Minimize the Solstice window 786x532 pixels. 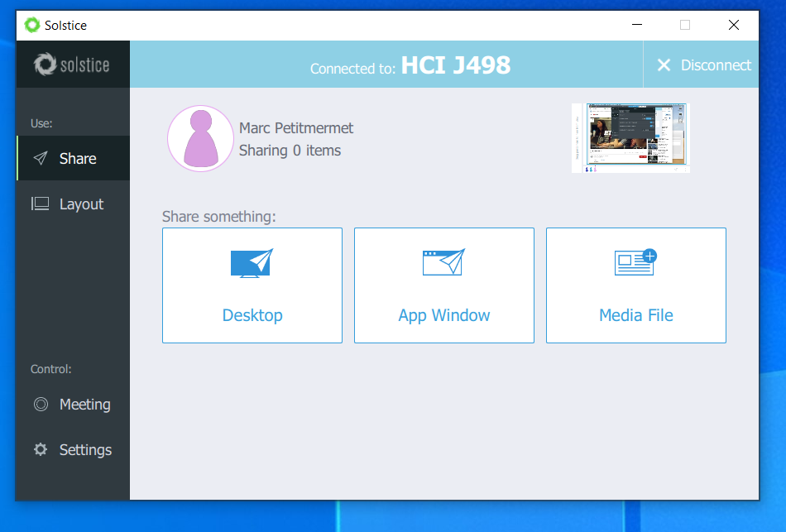coord(636,25)
